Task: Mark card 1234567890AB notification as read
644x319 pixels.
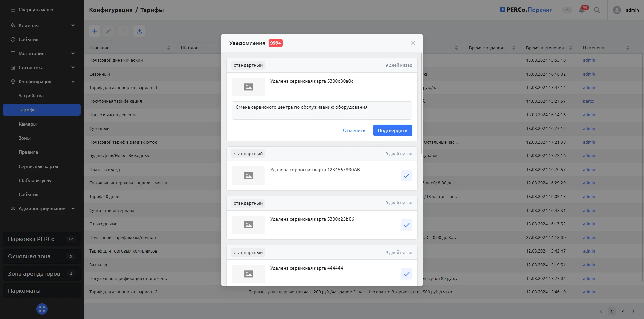Action: (406, 176)
